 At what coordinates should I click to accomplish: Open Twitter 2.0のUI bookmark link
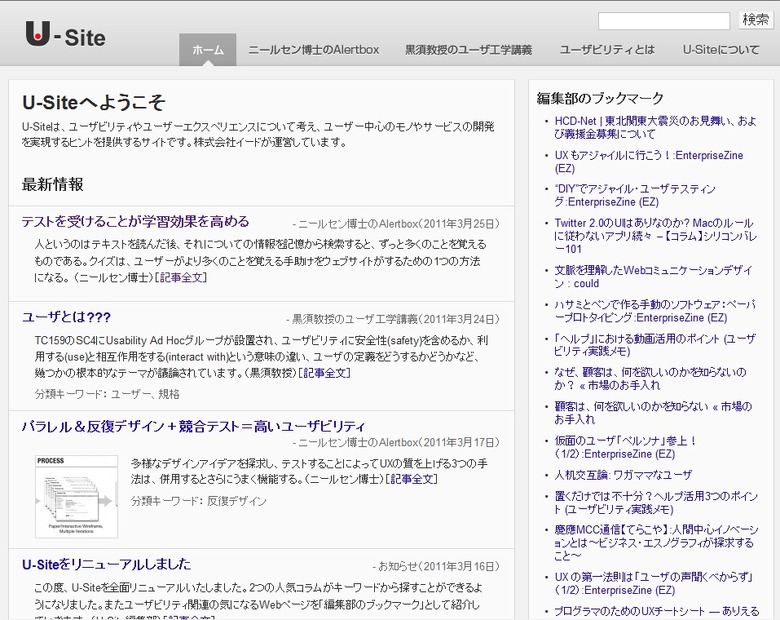point(656,236)
